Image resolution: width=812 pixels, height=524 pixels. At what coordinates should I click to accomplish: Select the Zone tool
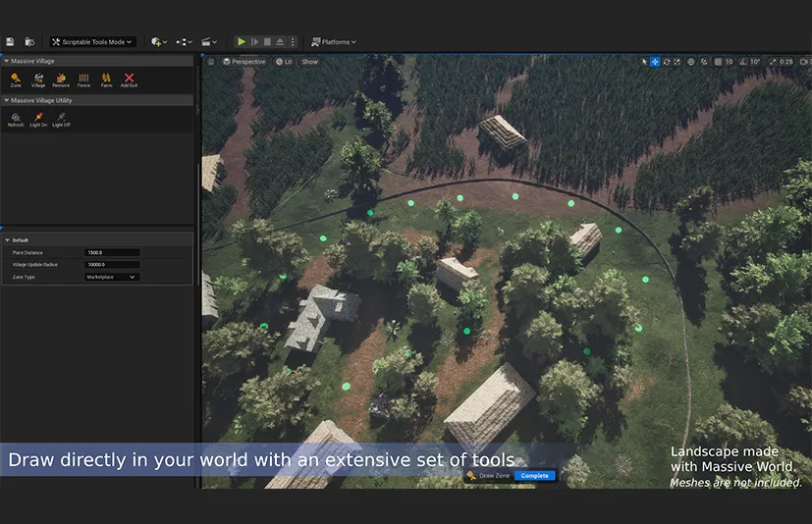(x=16, y=79)
